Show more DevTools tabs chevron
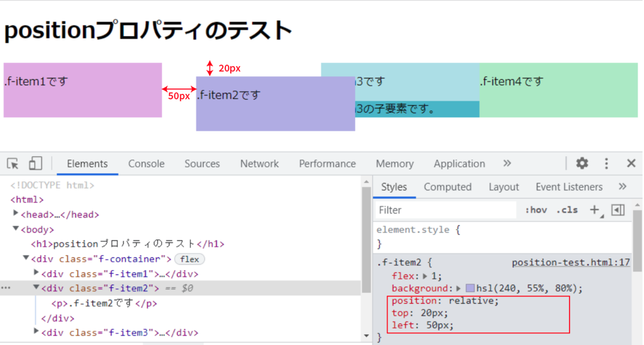644x345 pixels. tap(507, 164)
